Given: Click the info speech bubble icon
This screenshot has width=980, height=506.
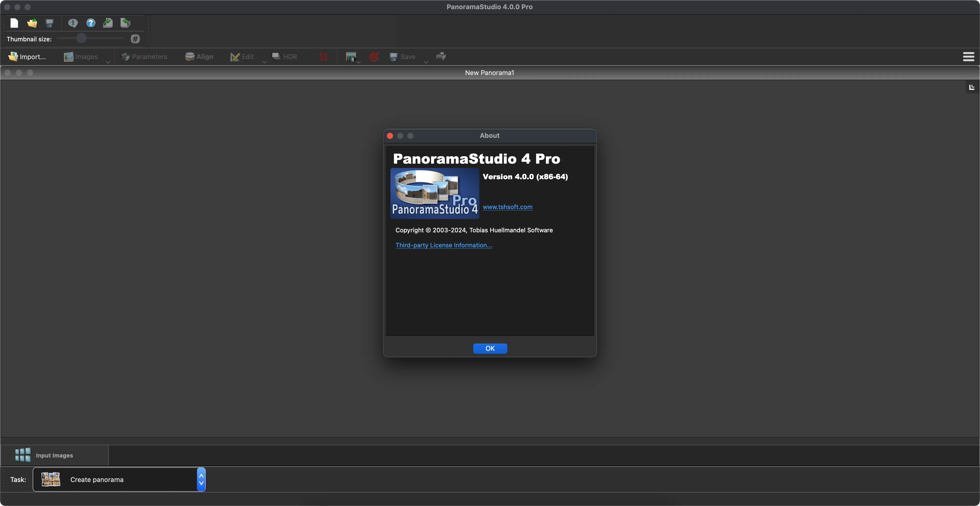Looking at the screenshot, I should click(x=73, y=23).
